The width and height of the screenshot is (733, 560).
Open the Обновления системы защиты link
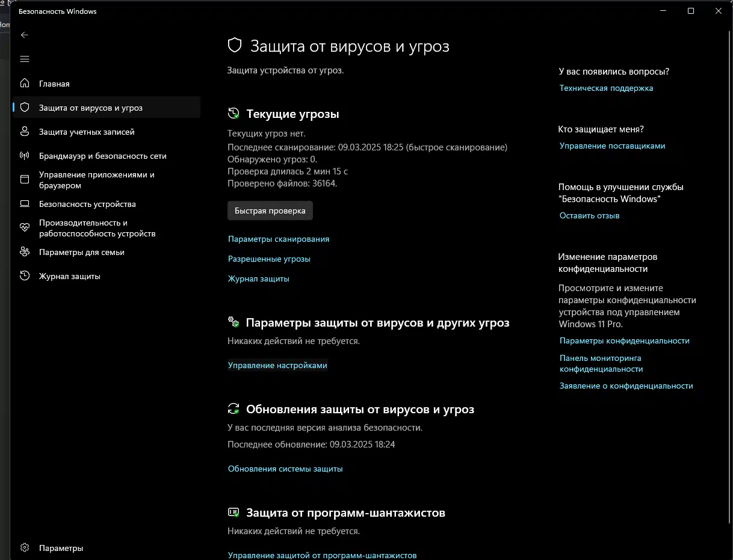285,469
